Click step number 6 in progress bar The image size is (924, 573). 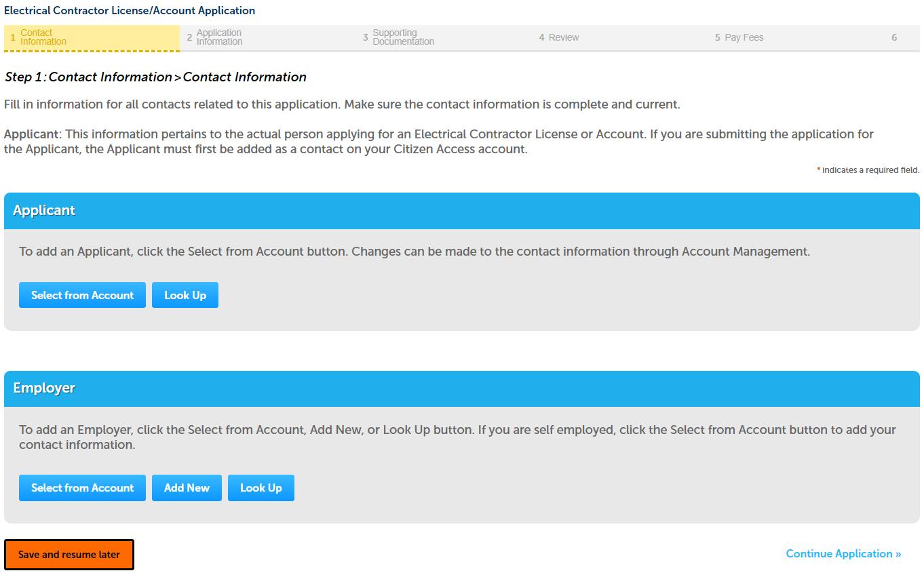click(894, 37)
